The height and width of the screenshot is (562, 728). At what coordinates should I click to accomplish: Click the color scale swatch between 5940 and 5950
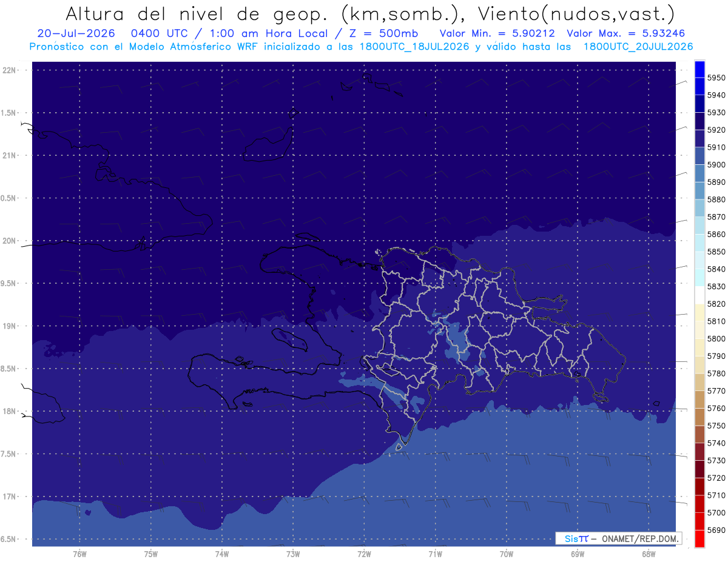(x=699, y=86)
